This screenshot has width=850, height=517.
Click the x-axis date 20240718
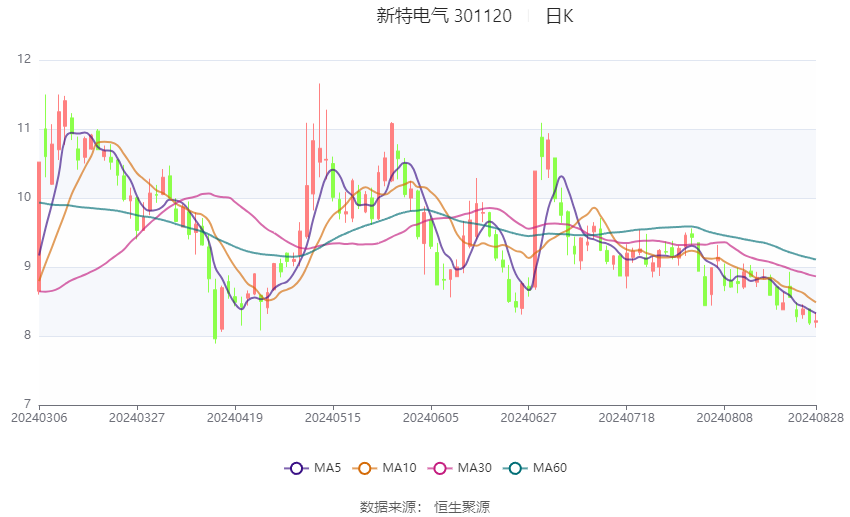click(x=627, y=418)
